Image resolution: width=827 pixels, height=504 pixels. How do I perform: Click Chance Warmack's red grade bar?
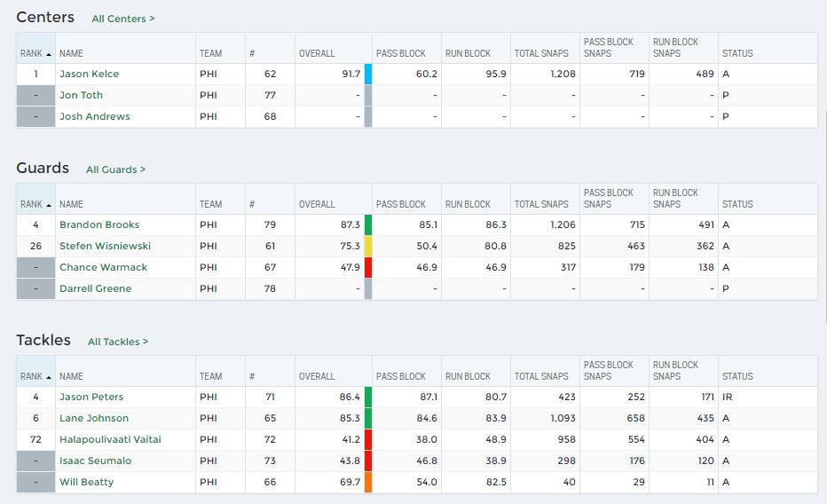[368, 267]
